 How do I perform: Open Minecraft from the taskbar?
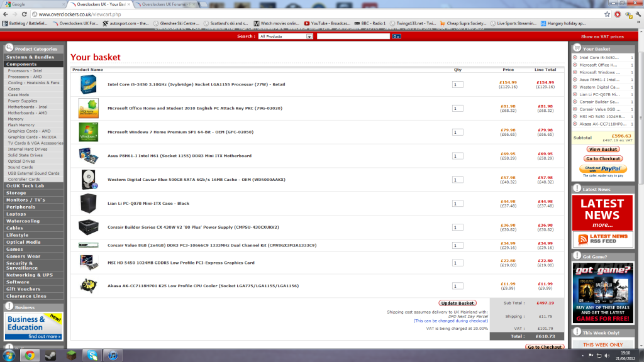pyautogui.click(x=72, y=355)
